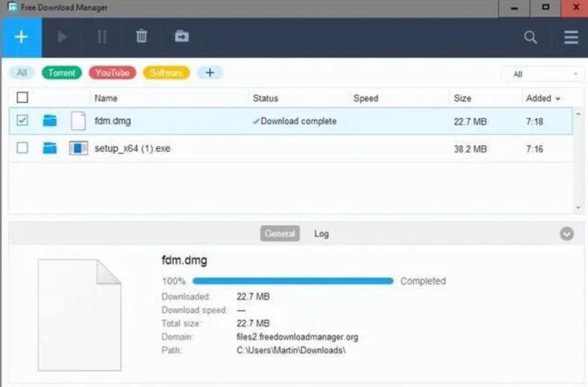Select the All tag filter
Screen dimensions: 588x387
22,73
